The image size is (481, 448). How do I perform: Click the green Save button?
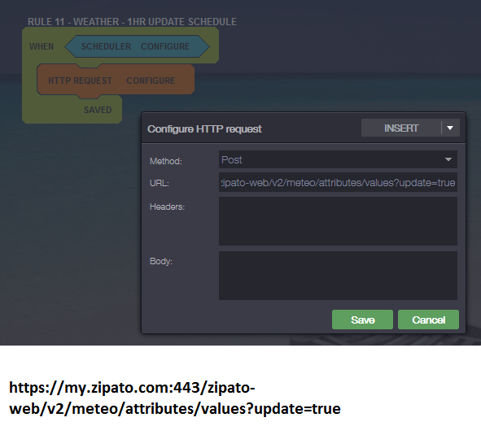click(x=362, y=320)
